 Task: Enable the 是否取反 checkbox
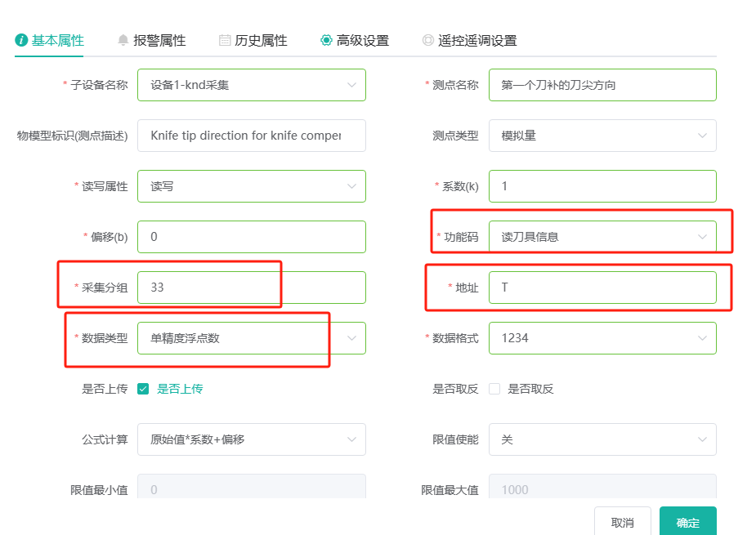pyautogui.click(x=494, y=389)
